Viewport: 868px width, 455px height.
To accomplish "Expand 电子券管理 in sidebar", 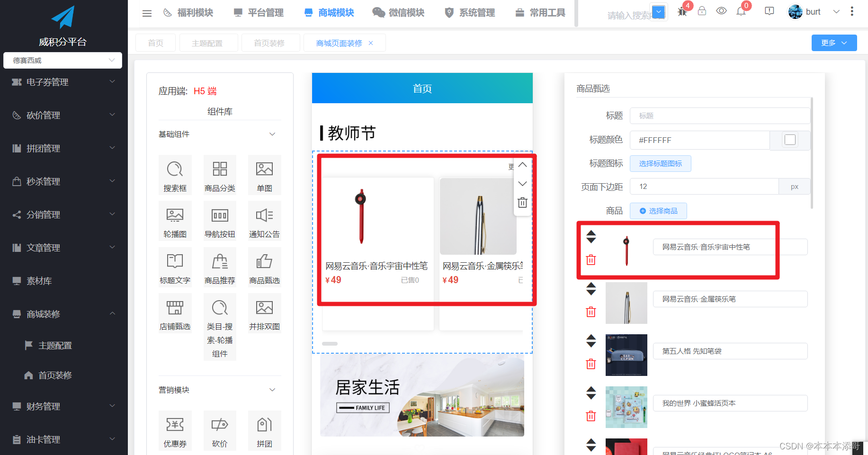I will tap(64, 82).
